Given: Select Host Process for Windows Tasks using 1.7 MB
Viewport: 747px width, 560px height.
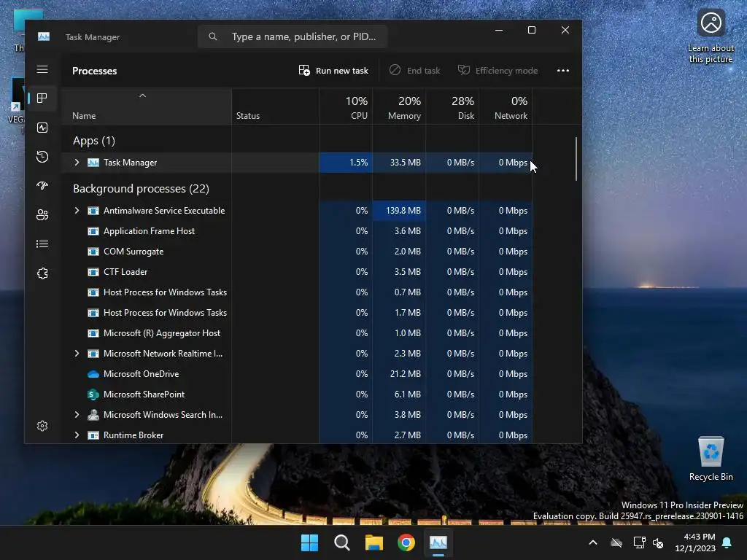Looking at the screenshot, I should 297,313.
